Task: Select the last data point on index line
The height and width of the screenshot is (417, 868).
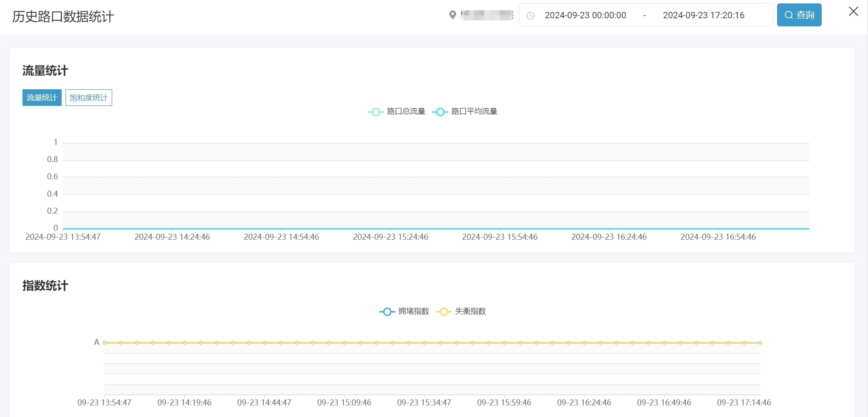Action: click(760, 343)
